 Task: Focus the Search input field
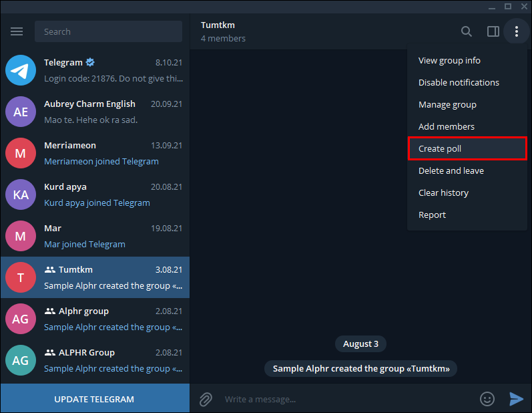(108, 31)
